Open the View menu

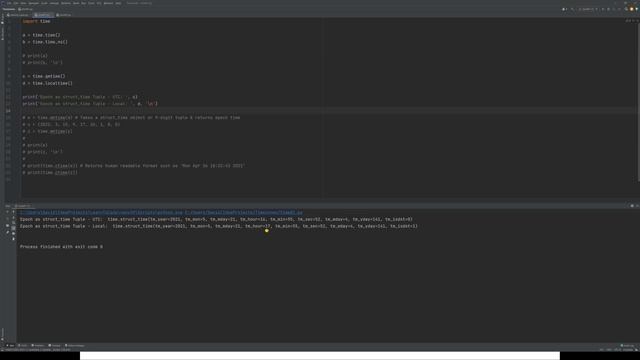tap(23, 3)
